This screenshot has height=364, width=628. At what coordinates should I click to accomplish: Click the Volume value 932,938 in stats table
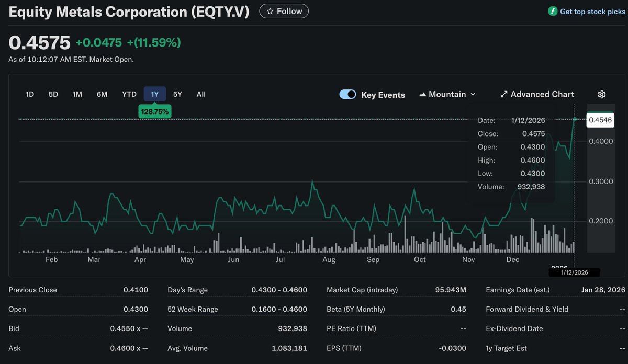coord(293,328)
